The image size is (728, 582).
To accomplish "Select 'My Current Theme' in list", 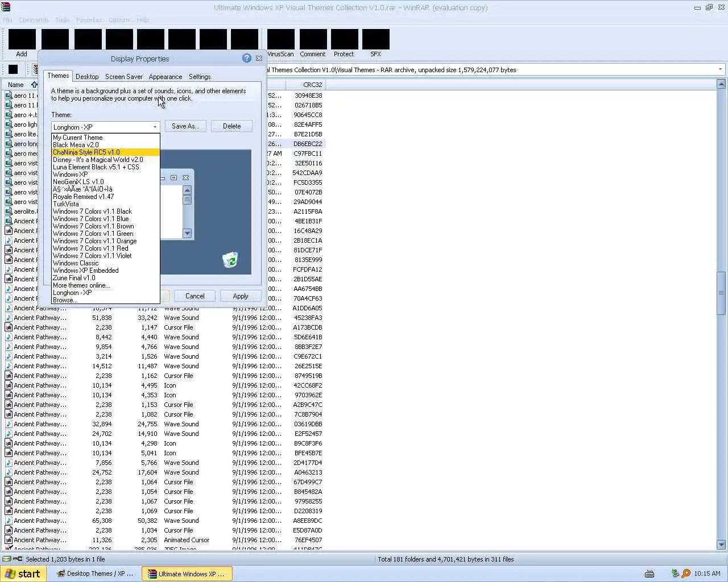I will (105, 138).
